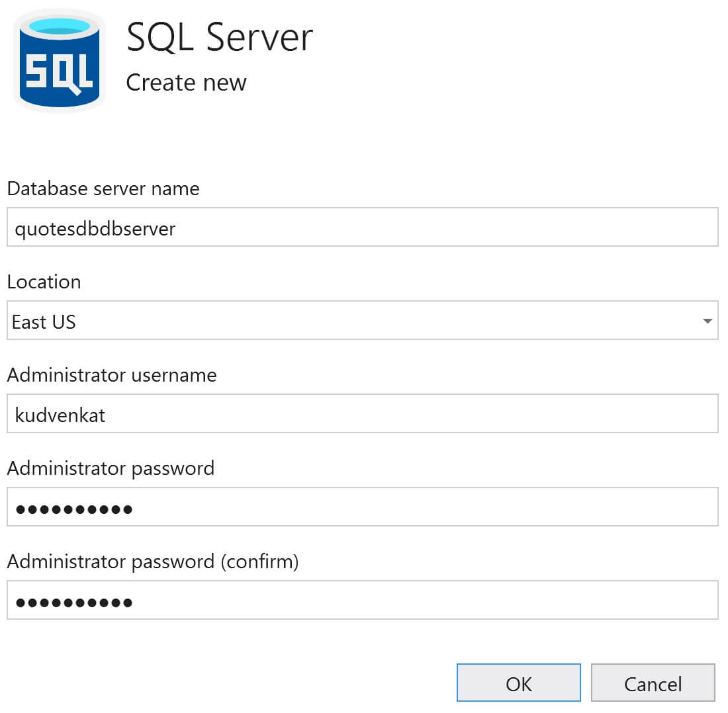Focus the Administrator username field
728x713 pixels.
point(363,413)
